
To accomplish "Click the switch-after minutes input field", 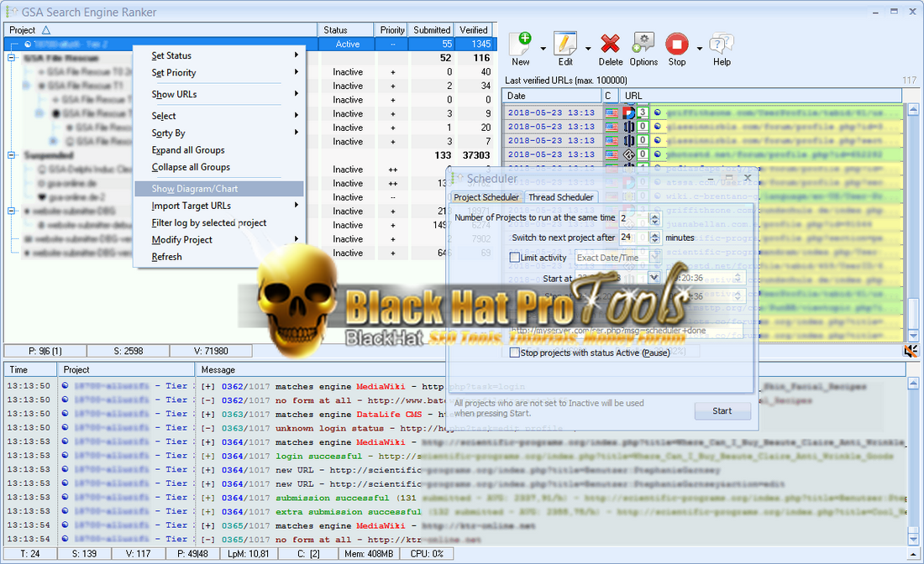I will (633, 238).
